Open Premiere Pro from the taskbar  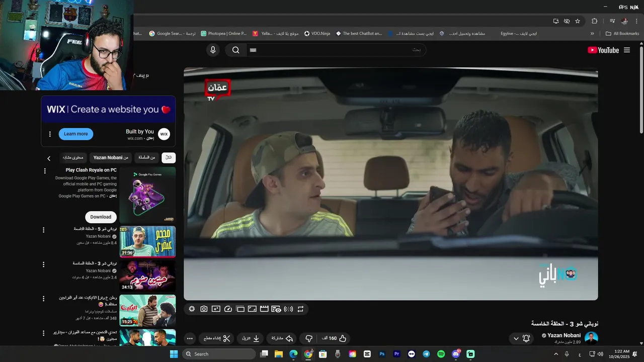[x=397, y=354]
